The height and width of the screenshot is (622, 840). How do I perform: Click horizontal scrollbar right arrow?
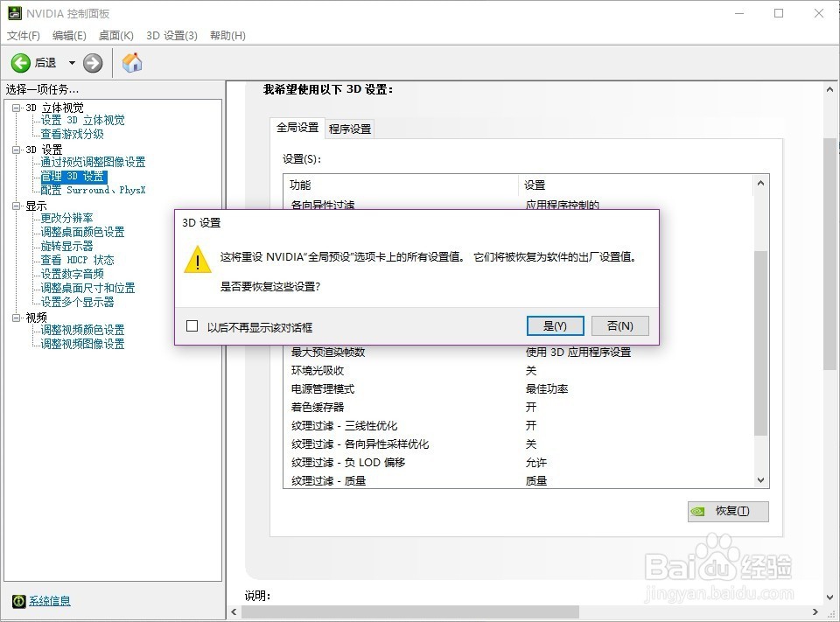(x=815, y=612)
